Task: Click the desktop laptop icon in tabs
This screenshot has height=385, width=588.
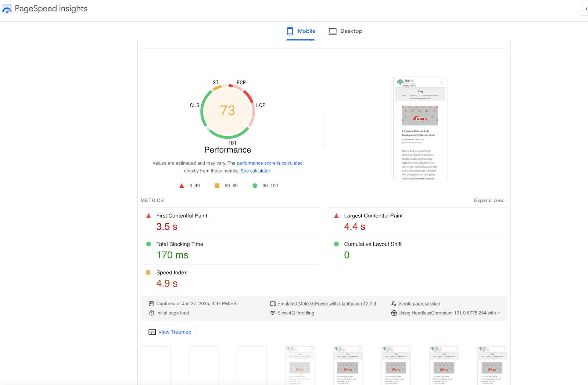Action: pyautogui.click(x=333, y=31)
